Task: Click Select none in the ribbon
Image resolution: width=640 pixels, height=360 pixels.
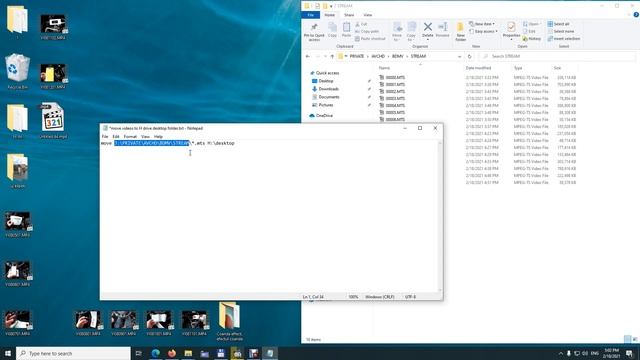Action: [x=561, y=31]
